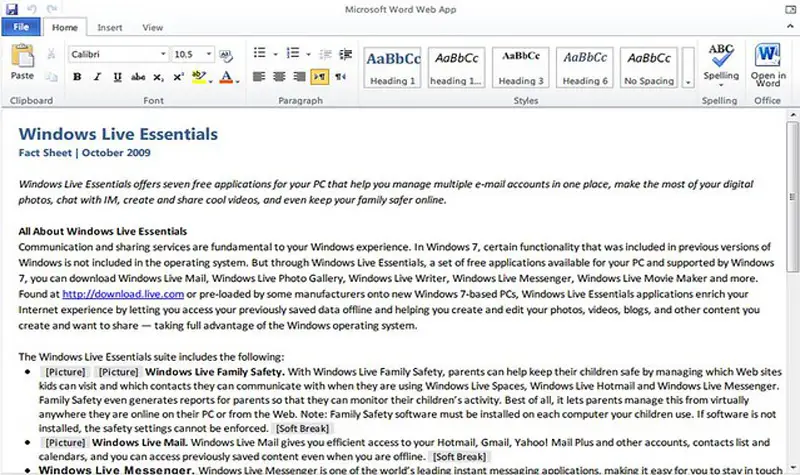Toggle Bold formatting

pos(77,77)
